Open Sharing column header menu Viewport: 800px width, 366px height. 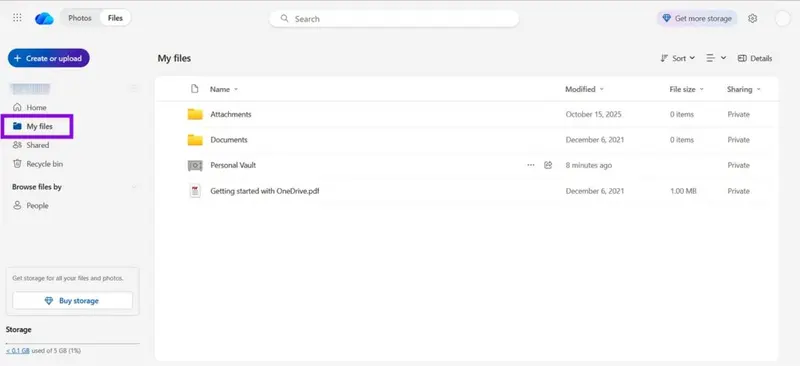(743, 89)
